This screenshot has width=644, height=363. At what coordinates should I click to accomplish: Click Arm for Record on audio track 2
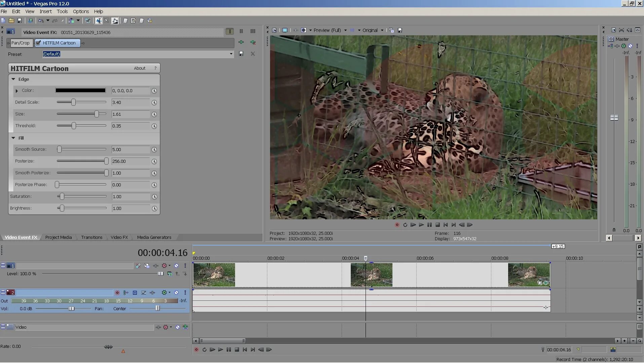[117, 293]
